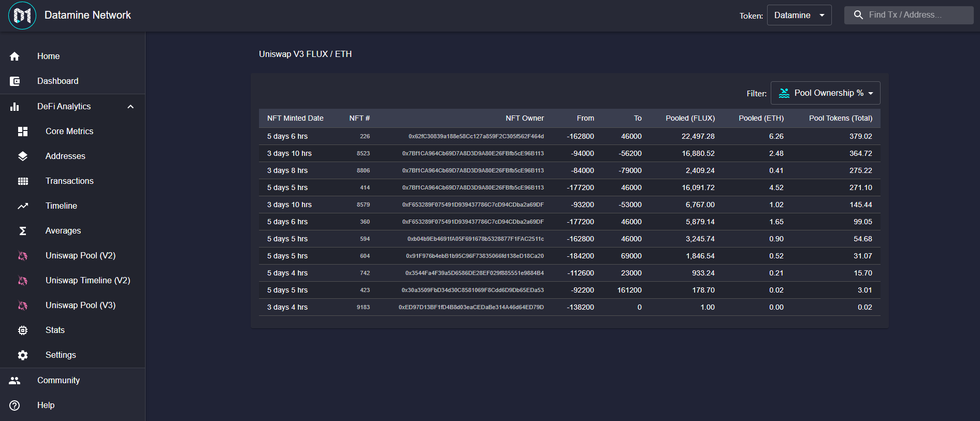Collapse the DeFi Analytics section chevron
980x421 pixels.
click(x=131, y=107)
